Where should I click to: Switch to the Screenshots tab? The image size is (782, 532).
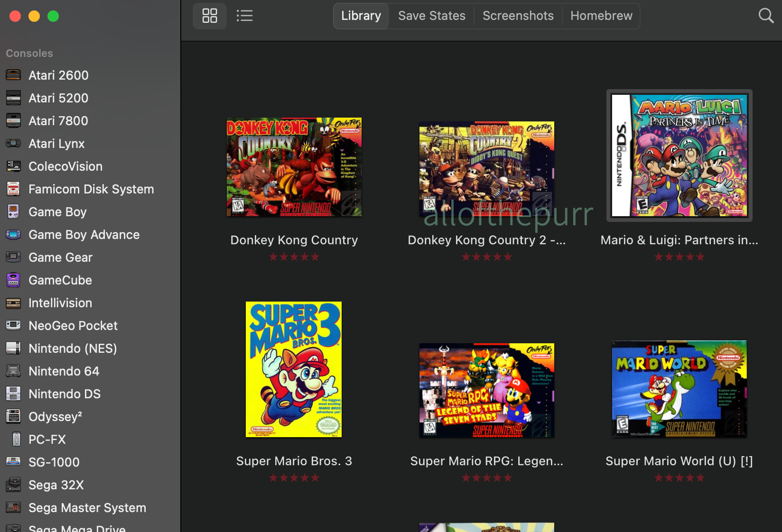click(518, 16)
